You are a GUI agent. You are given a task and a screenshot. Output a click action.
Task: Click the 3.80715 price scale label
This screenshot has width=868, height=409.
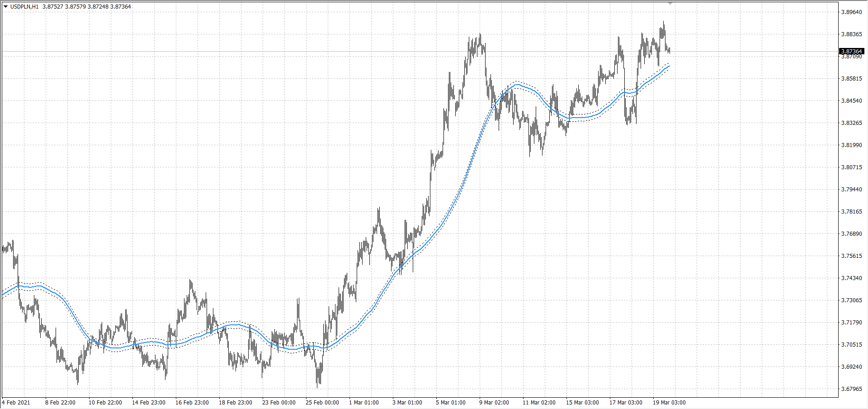click(851, 167)
